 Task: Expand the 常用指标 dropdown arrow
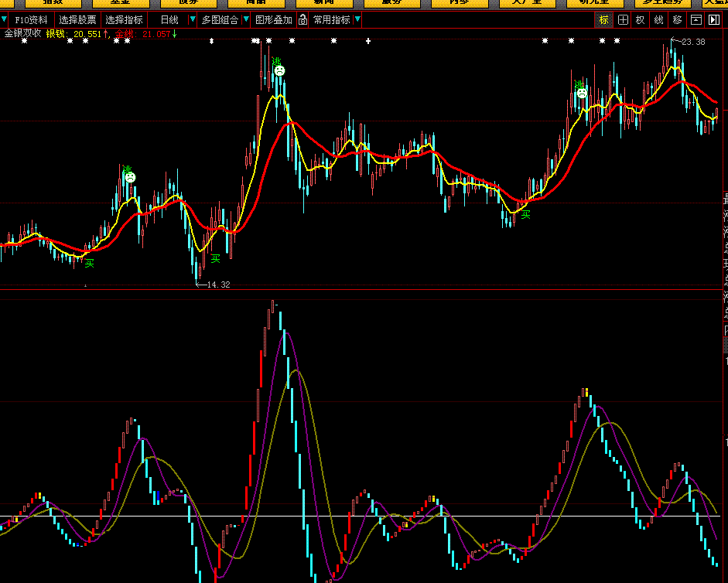click(357, 19)
